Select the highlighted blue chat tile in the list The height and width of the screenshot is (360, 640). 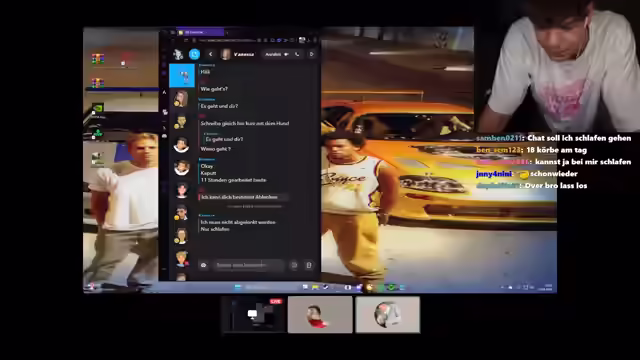pyautogui.click(x=182, y=76)
